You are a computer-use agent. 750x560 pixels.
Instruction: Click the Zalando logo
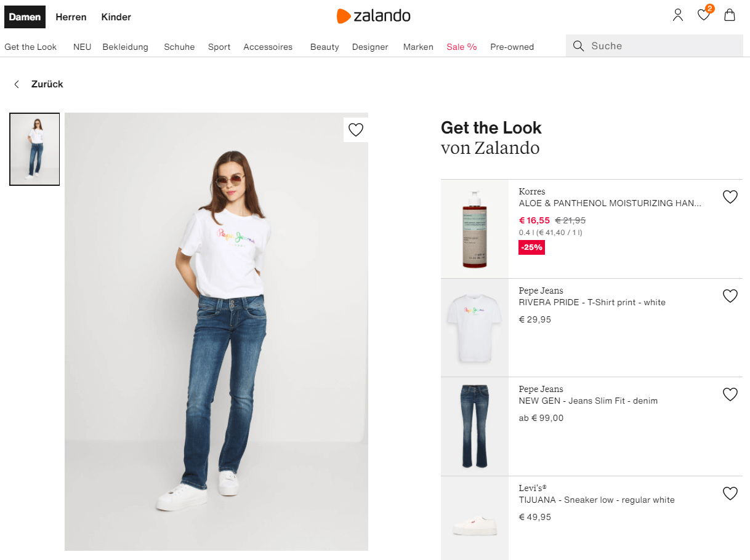374,16
